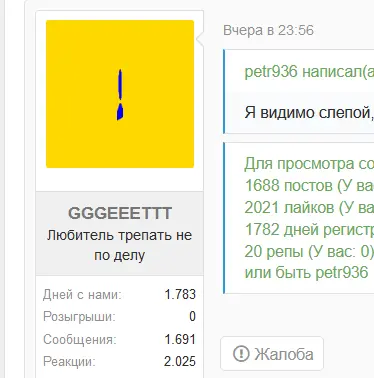This screenshot has height=378, width=374.
Task: Open the post timestamp Вчера в 23:56
Action: [x=268, y=30]
